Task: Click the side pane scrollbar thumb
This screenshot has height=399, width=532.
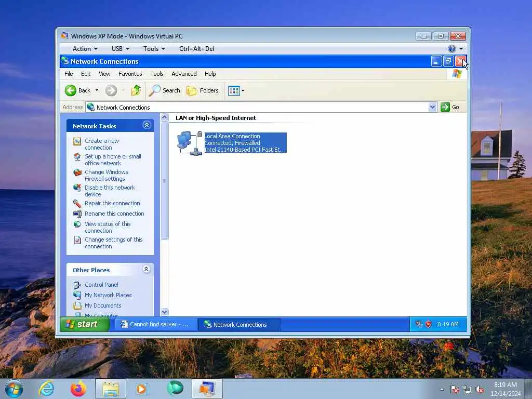Action: point(165,181)
